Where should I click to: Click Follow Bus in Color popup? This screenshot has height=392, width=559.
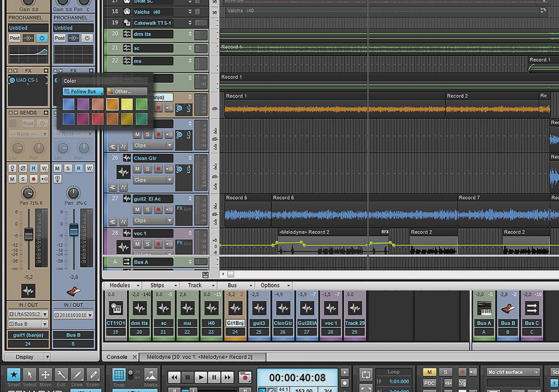click(83, 91)
